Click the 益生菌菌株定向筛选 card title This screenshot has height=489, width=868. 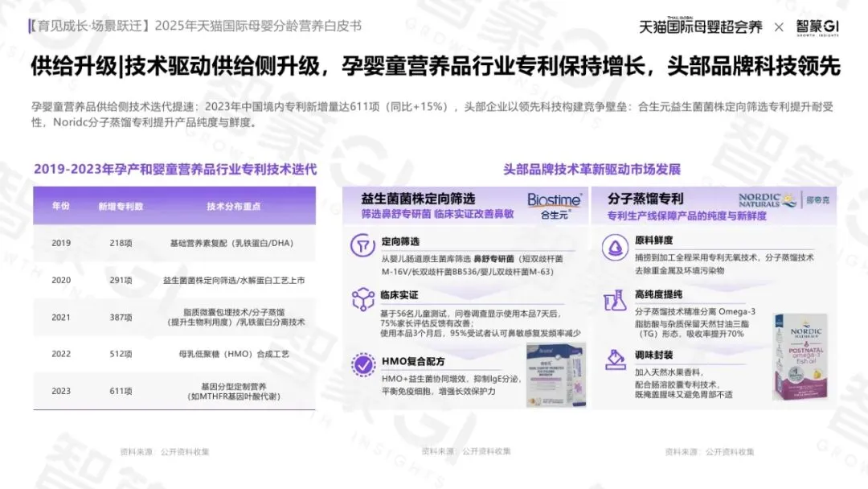[418, 199]
